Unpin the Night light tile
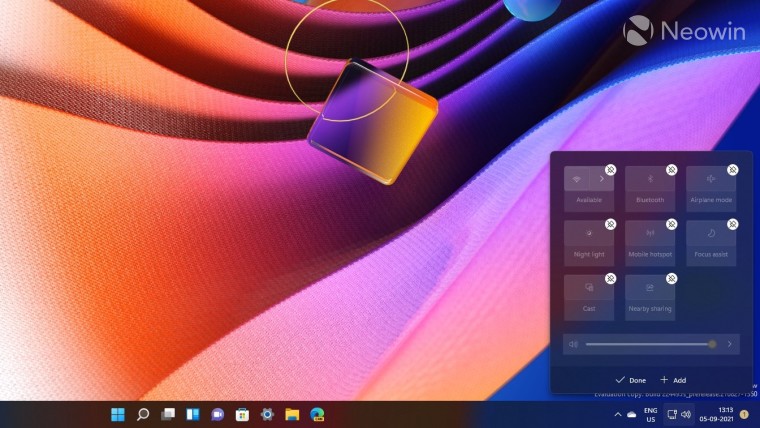The width and height of the screenshot is (760, 428). point(610,224)
